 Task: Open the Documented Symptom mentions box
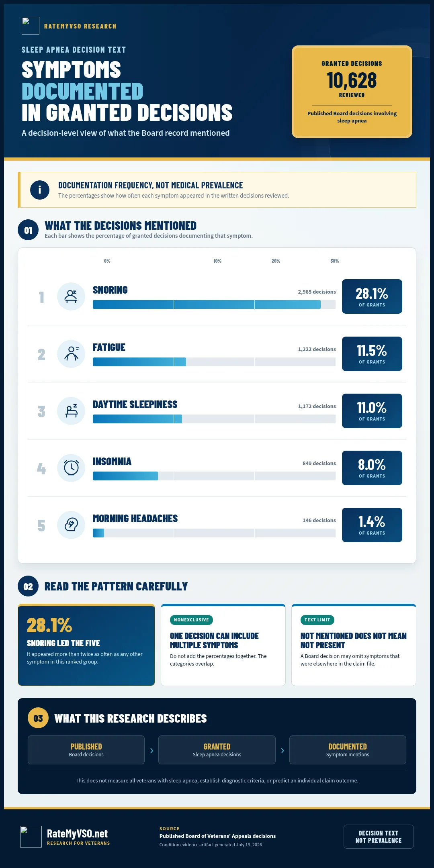pos(348,750)
